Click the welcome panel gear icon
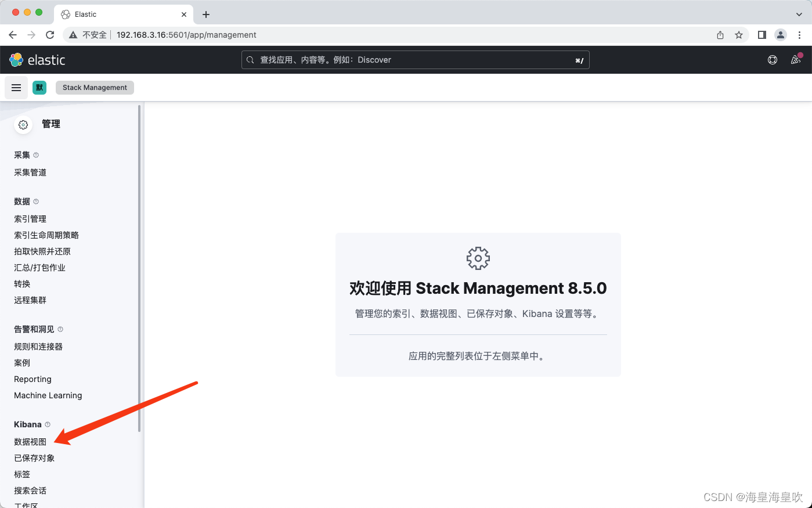Image resolution: width=812 pixels, height=508 pixels. [x=478, y=258]
